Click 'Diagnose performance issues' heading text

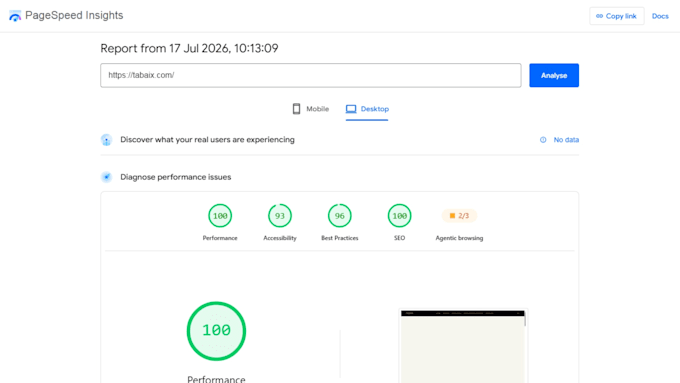click(176, 177)
